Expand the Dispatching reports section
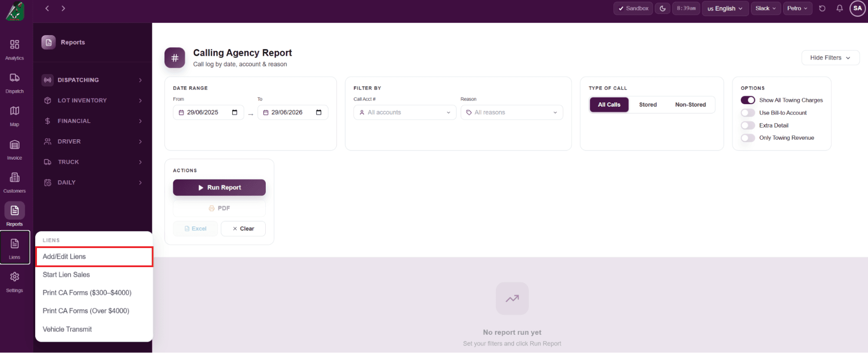The width and height of the screenshot is (868, 353). click(93, 80)
